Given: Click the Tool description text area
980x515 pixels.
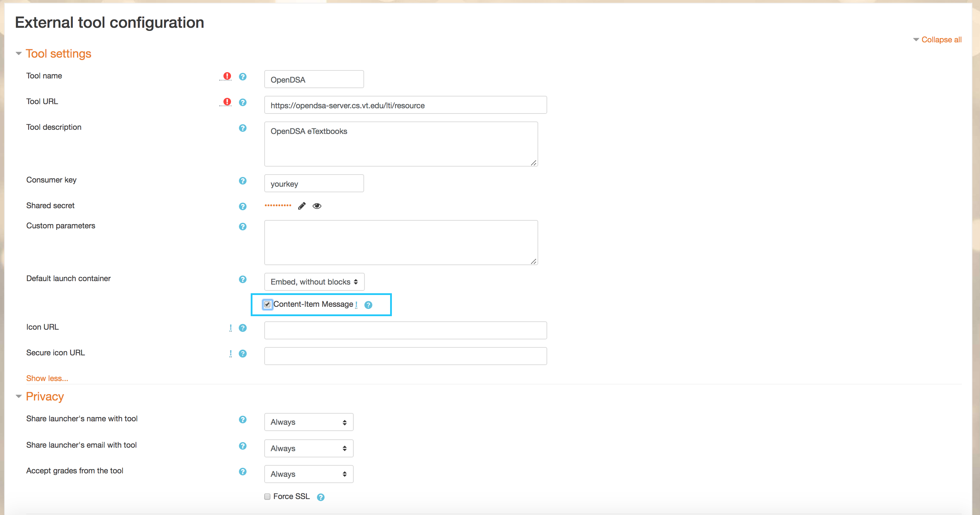Looking at the screenshot, I should point(401,144).
